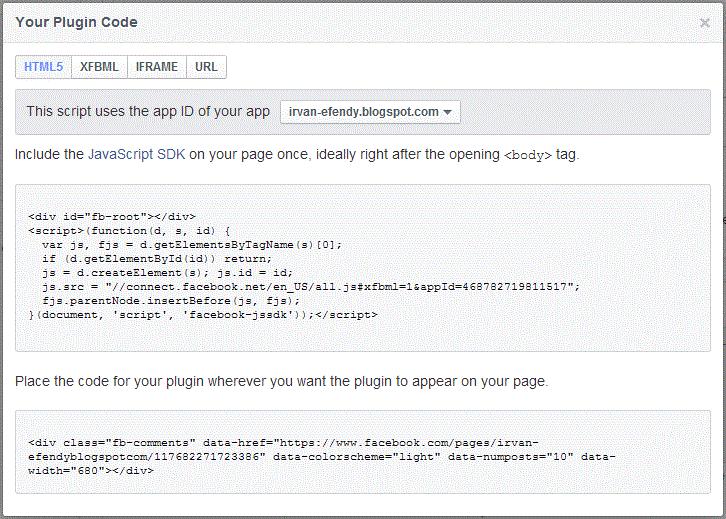
Task: Click the 'facebook-jssdk' closing script line
Action: (x=203, y=315)
